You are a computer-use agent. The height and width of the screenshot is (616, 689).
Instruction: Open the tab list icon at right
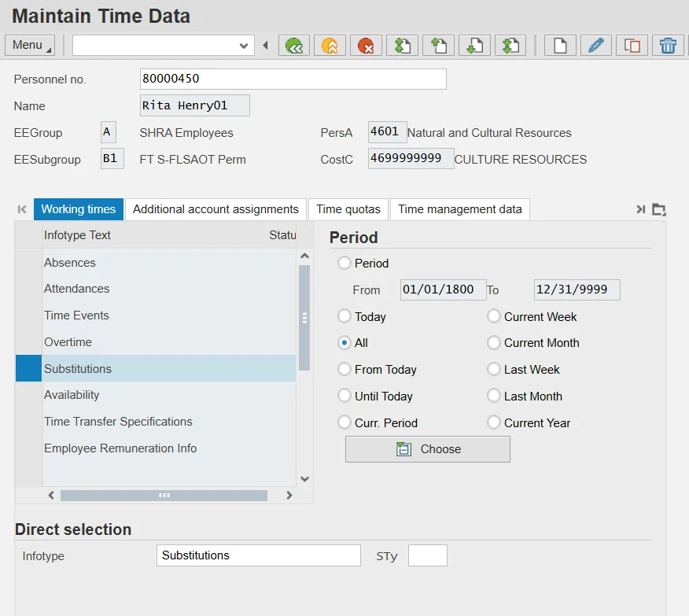point(659,209)
